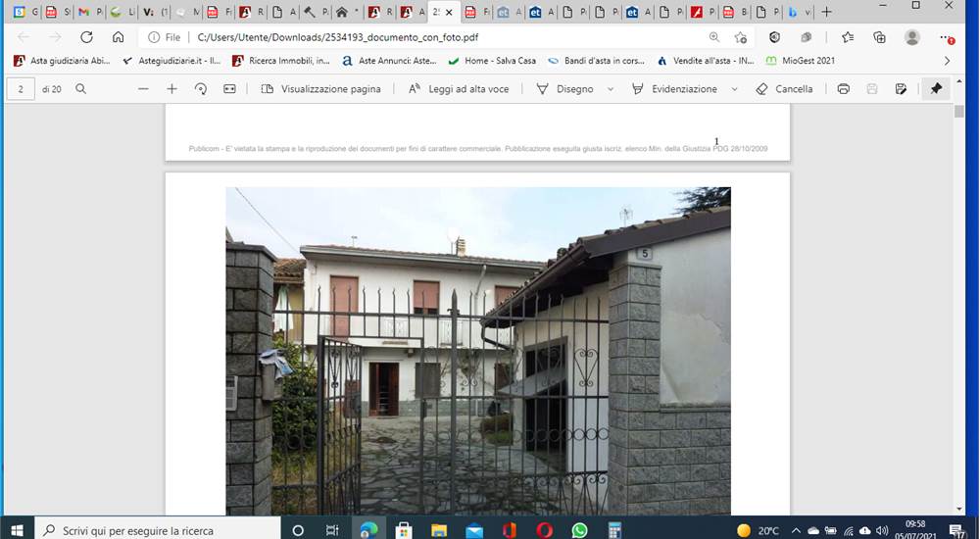Save the PDF with Save As icon

[901, 89]
